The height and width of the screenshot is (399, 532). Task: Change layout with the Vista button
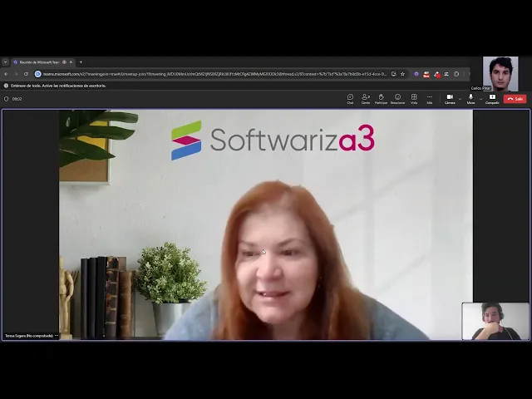coord(414,99)
